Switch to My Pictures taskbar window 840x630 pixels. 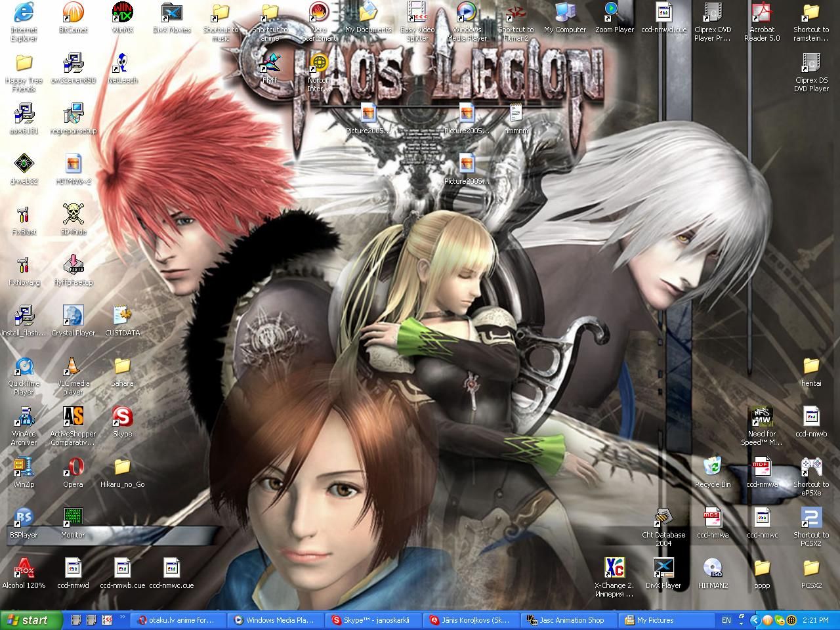[x=667, y=620]
